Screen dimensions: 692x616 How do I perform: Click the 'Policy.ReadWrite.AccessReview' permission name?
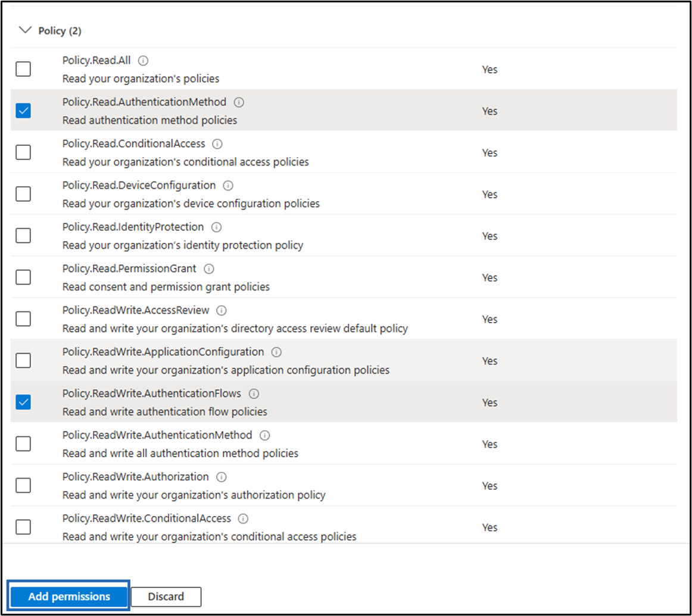coord(136,311)
